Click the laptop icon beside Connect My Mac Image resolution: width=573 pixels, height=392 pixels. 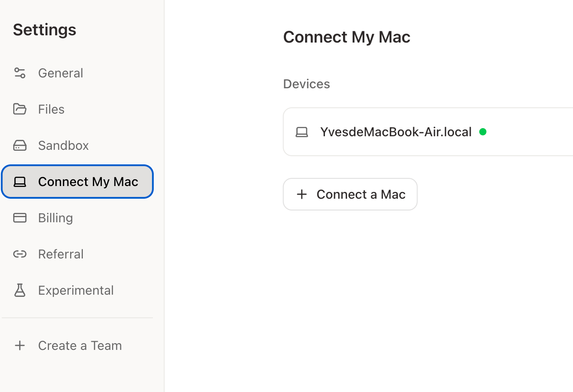pos(19,182)
